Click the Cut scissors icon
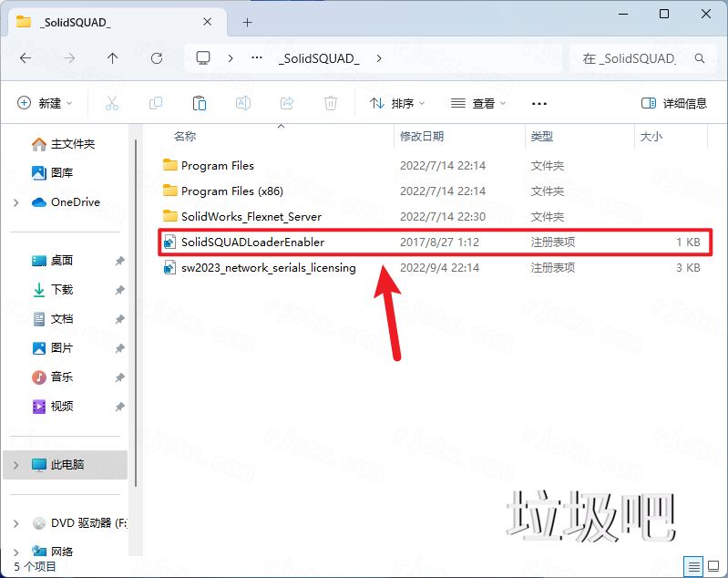Screen dimensions: 728x578 click(x=112, y=103)
